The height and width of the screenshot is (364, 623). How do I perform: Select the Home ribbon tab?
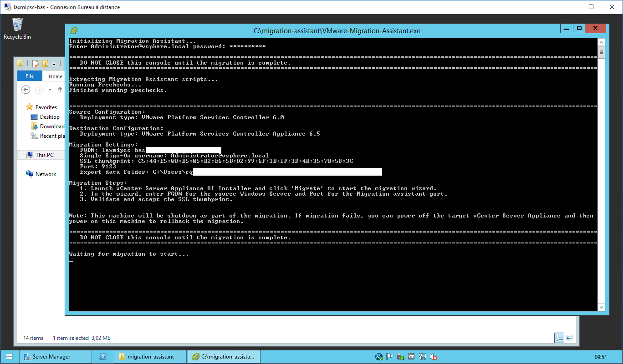click(x=56, y=76)
